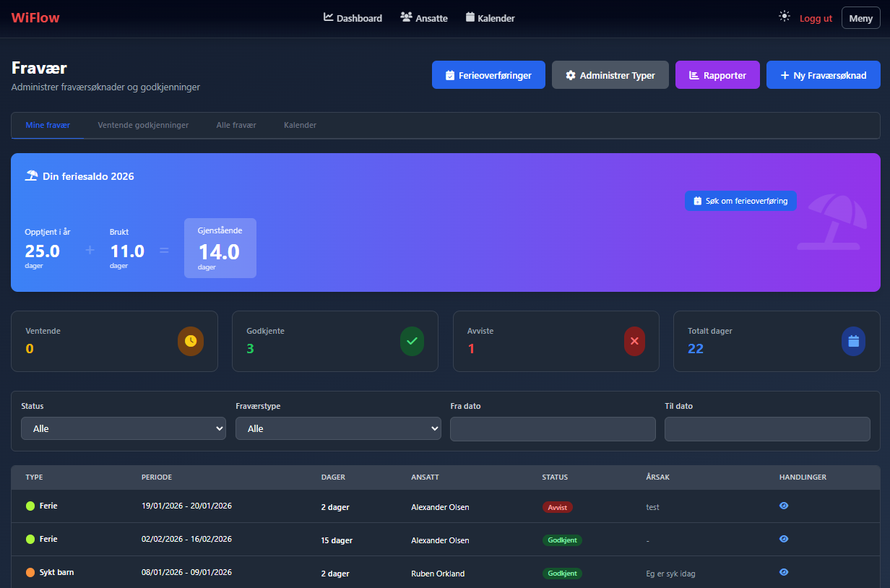890x588 pixels.
Task: Click the blue calendar icon in Totalt dager
Action: 853,341
